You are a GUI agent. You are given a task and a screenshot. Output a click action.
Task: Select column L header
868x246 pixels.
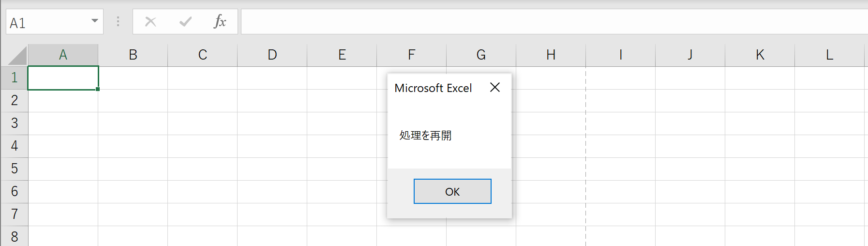click(x=829, y=55)
